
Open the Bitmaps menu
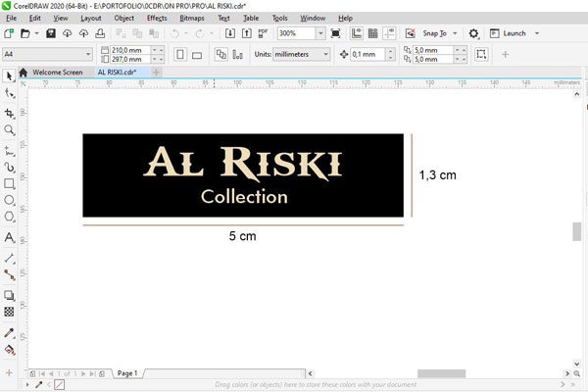click(192, 18)
